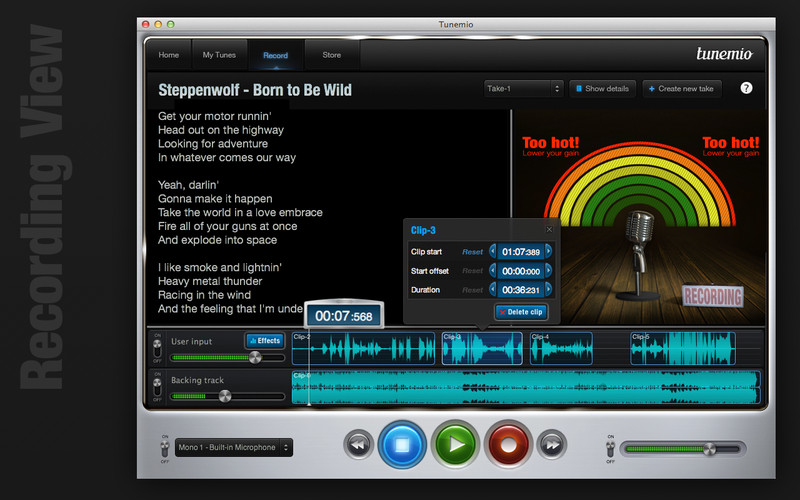Select Clip-2 on User input track
The image size is (800, 500).
363,348
